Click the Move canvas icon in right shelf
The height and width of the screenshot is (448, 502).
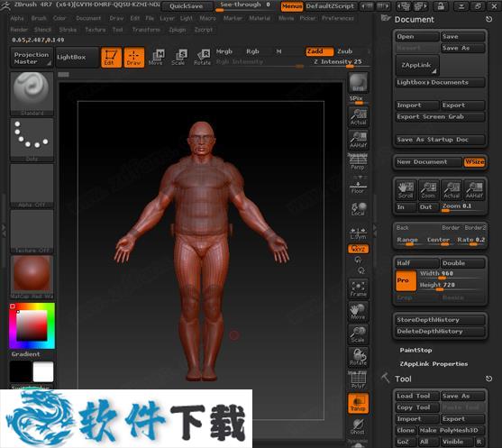pos(359,312)
